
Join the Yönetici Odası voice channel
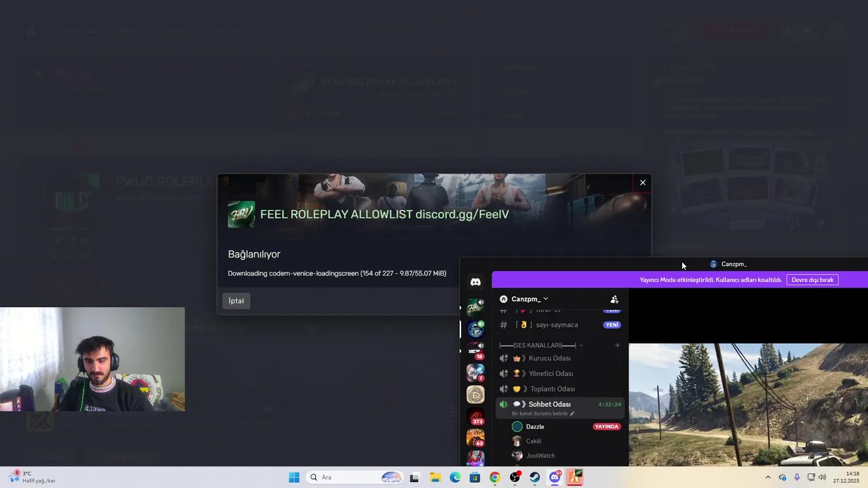pos(559,373)
